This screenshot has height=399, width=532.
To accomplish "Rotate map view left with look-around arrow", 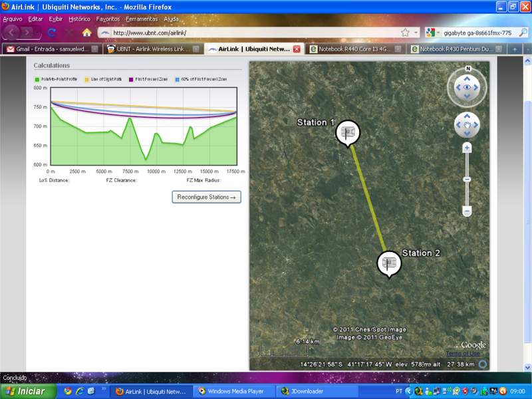I will 458,87.
